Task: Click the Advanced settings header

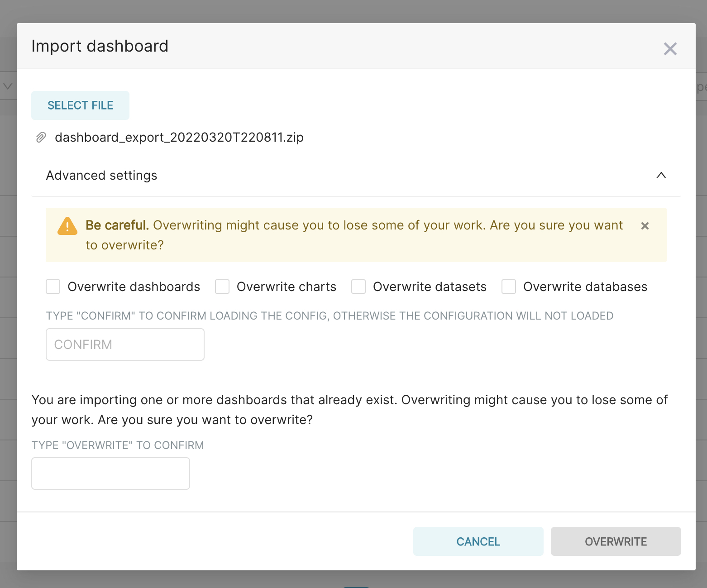Action: (x=356, y=176)
